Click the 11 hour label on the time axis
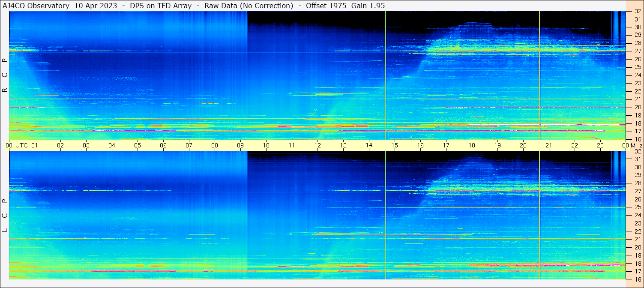 tap(292, 145)
